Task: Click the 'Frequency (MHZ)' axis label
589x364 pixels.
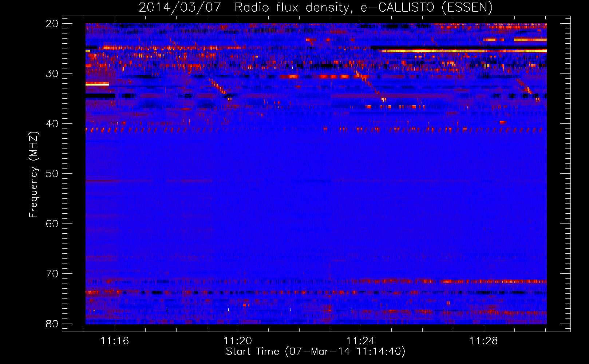Action: pyautogui.click(x=33, y=174)
